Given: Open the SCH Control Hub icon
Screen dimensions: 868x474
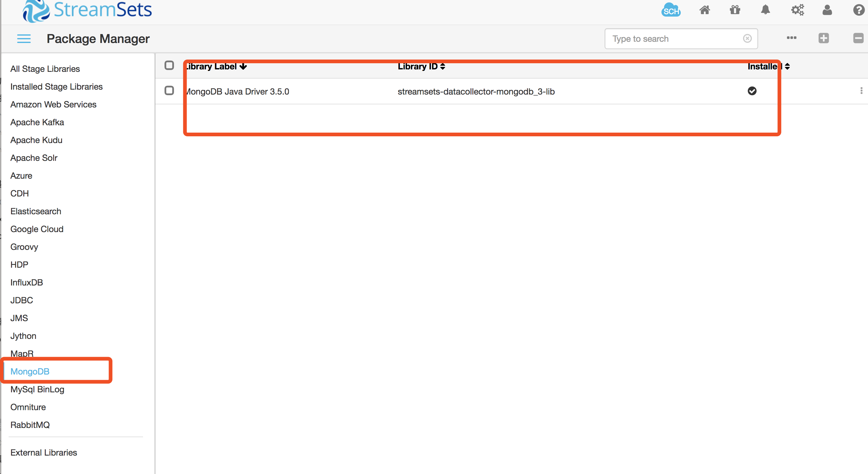Looking at the screenshot, I should (x=671, y=10).
